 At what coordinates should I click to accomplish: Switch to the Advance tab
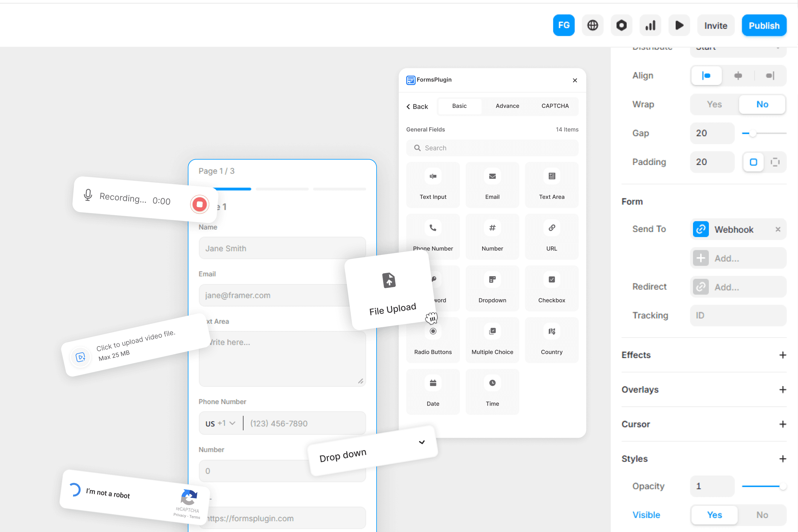pos(507,106)
